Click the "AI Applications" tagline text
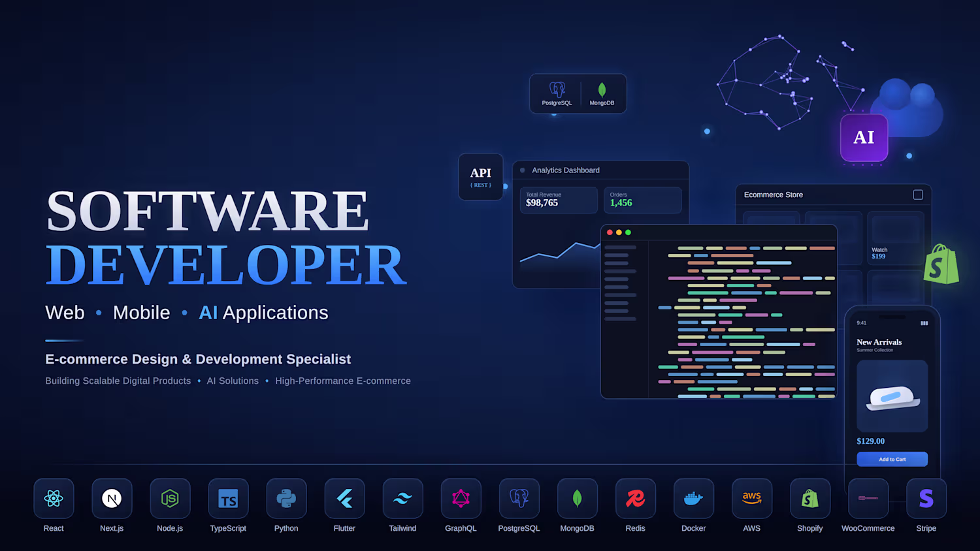This screenshot has width=980, height=551. tap(263, 313)
